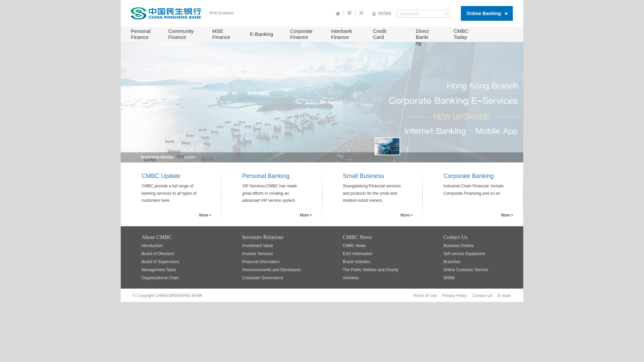Screen dimensions: 644x362
Task: Open the Credit Card menu
Action: (380, 34)
